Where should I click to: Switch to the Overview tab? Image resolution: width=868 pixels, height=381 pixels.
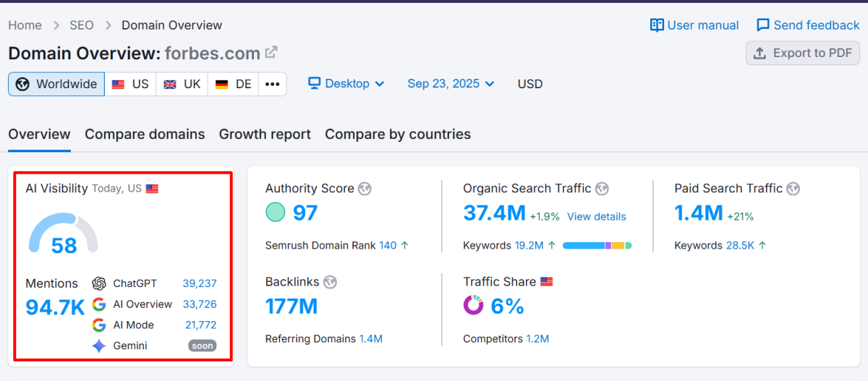pos(40,134)
